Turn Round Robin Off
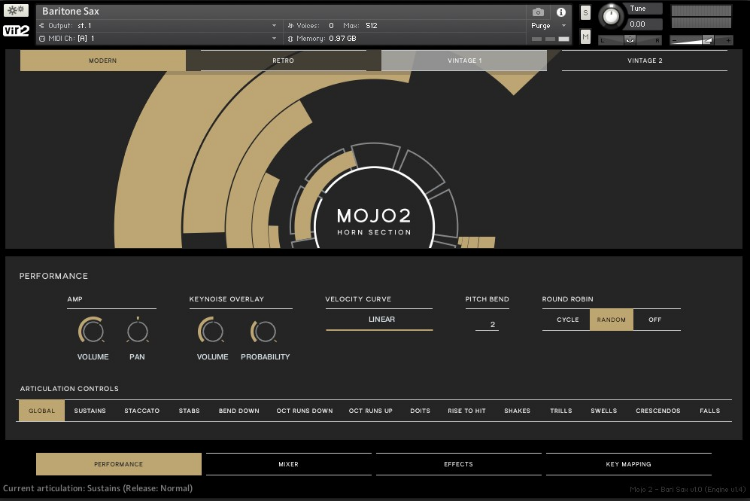 655,319
